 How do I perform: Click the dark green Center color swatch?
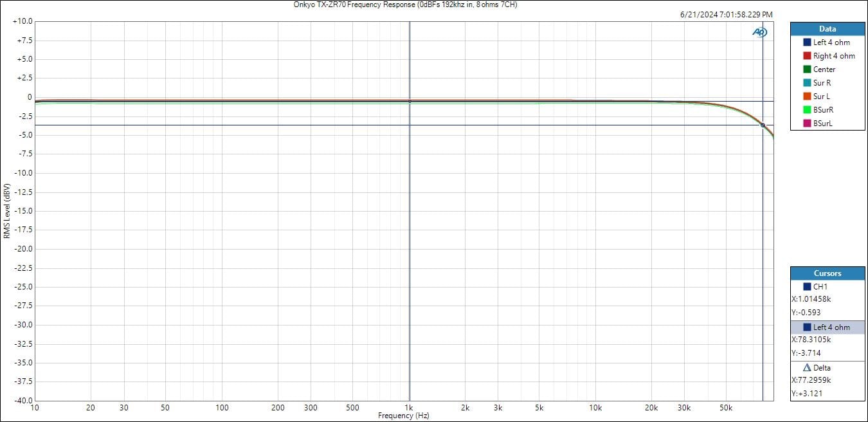tap(806, 69)
